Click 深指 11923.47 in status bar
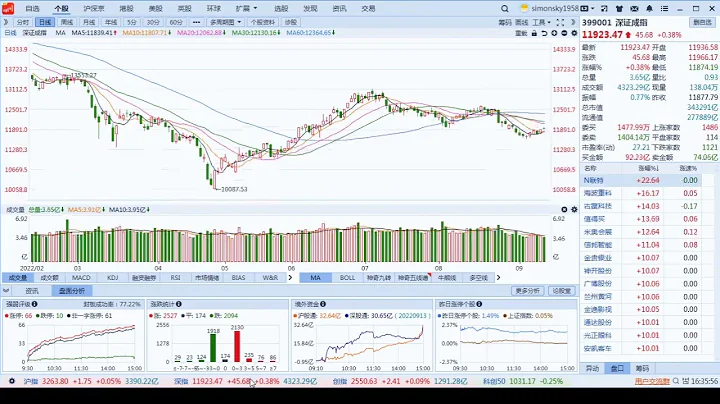The image size is (720, 404). click(x=198, y=381)
